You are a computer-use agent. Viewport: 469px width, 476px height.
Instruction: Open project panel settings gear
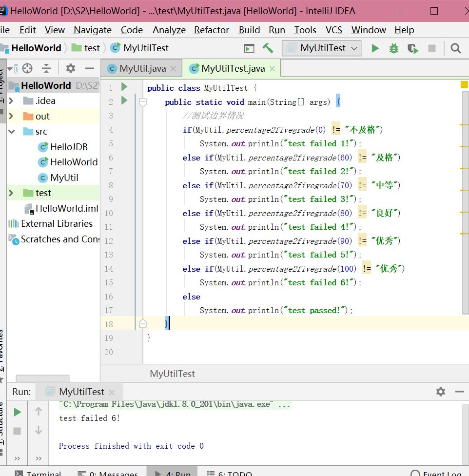pos(70,68)
